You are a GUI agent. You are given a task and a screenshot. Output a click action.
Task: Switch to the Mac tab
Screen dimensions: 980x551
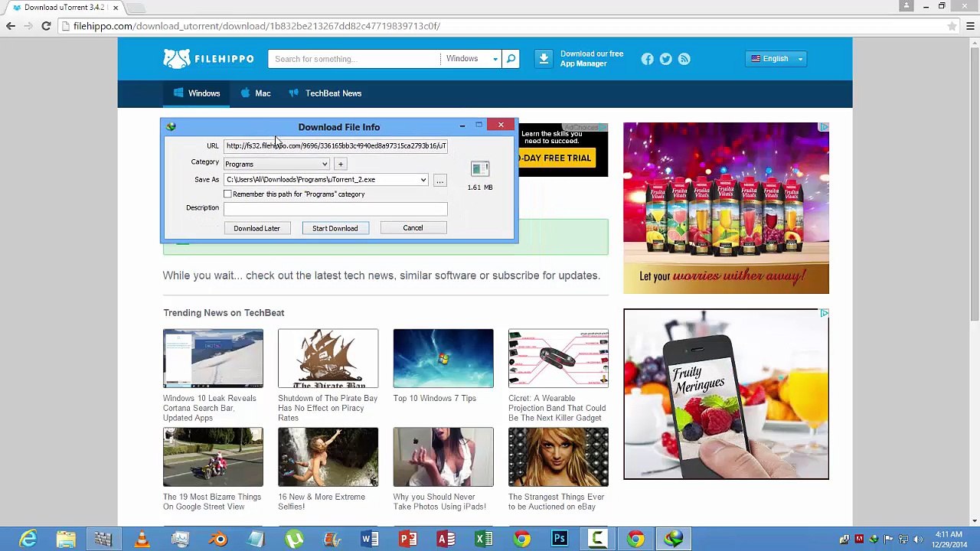point(256,93)
